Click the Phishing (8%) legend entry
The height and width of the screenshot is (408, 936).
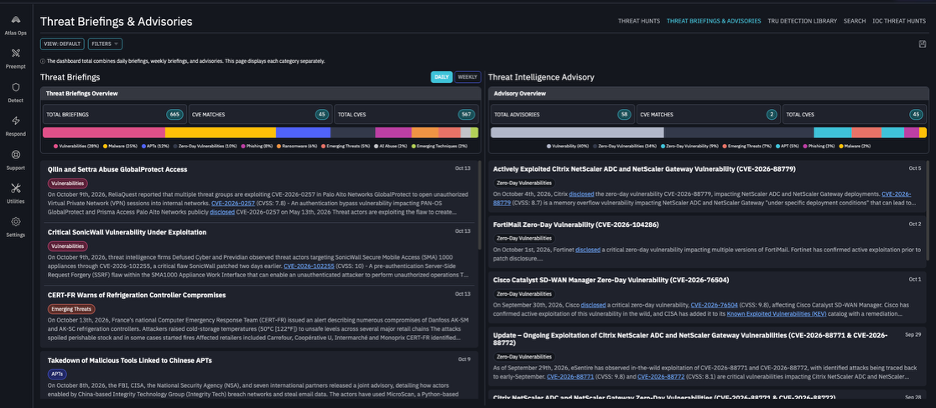click(258, 146)
